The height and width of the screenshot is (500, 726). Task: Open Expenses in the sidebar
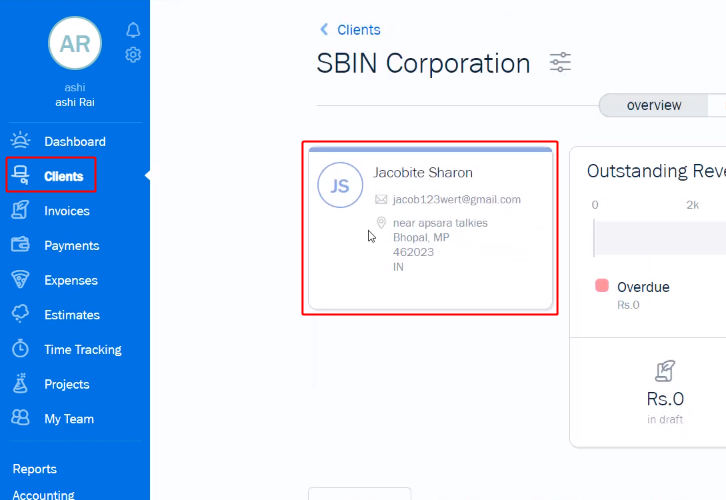pyautogui.click(x=71, y=280)
